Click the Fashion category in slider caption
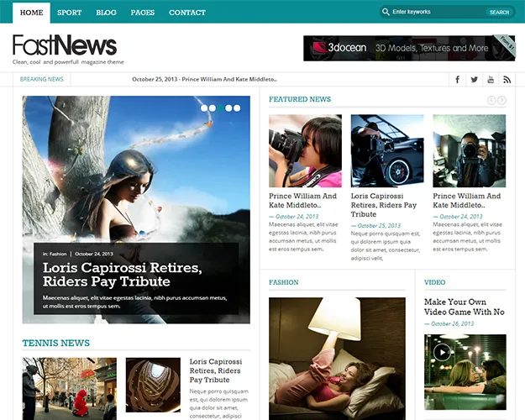Screen dimensions: 525x420 click(58, 254)
